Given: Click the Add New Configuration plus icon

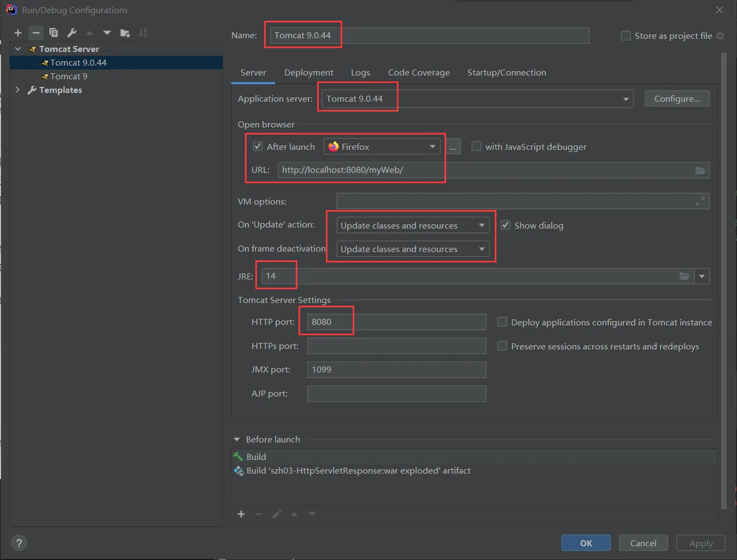Looking at the screenshot, I should tap(18, 33).
